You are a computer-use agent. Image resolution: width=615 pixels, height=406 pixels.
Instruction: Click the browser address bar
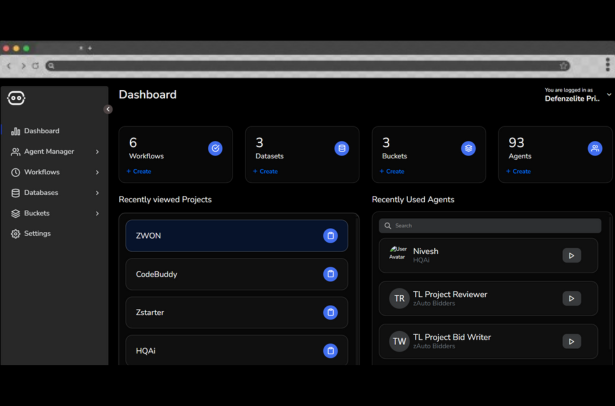click(x=308, y=66)
